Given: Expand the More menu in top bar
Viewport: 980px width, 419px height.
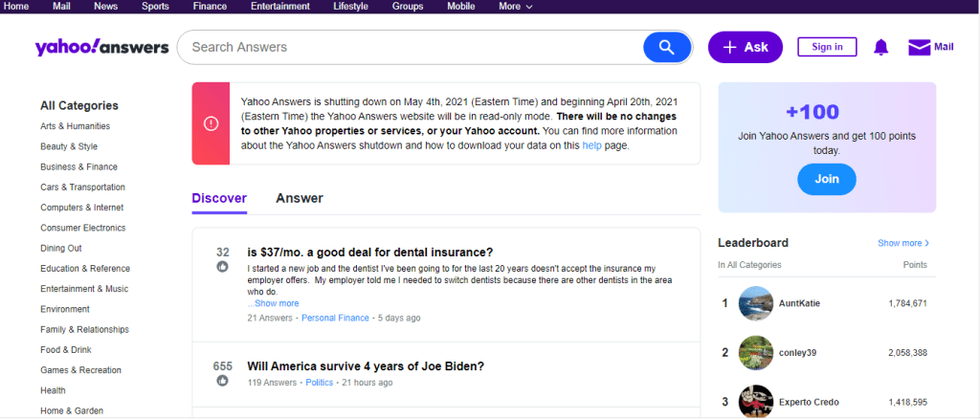Looking at the screenshot, I should tap(516, 7).
